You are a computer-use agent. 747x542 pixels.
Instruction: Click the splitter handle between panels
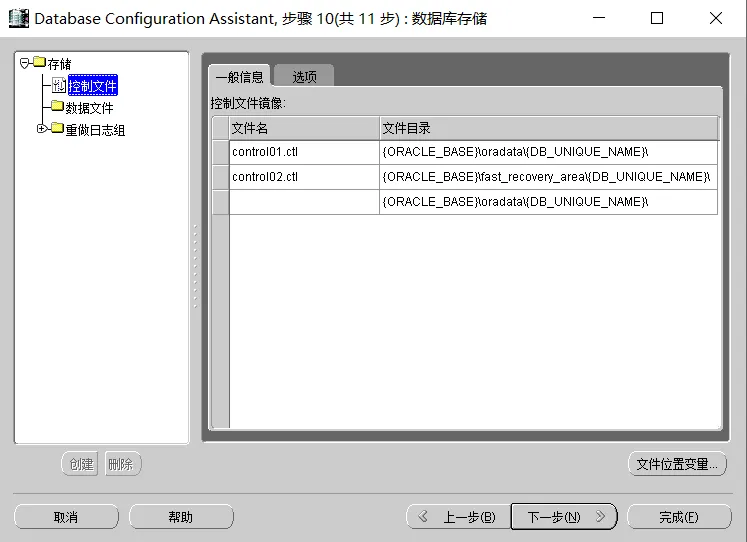click(x=195, y=267)
